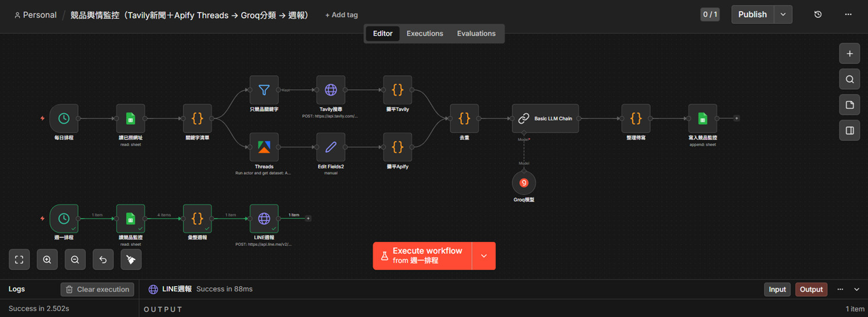Screen dimensions: 868x317
Task: Open the three-dot workflow options menu
Action: pyautogui.click(x=848, y=15)
